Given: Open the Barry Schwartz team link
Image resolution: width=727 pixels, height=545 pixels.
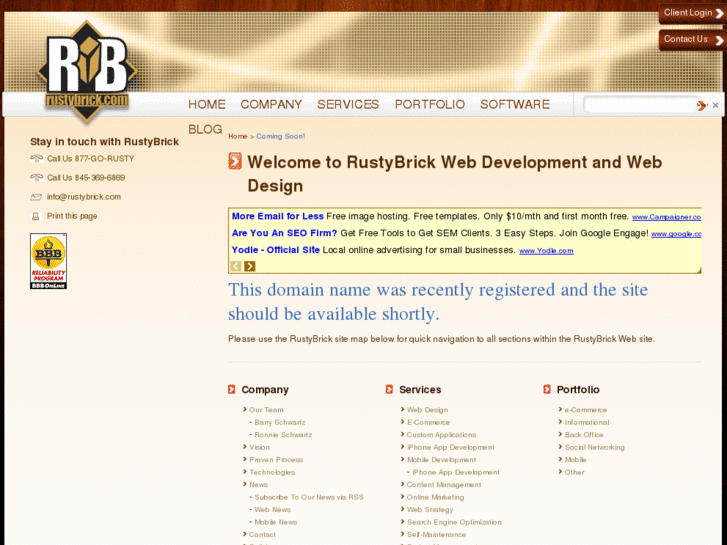Looking at the screenshot, I should coord(280,422).
